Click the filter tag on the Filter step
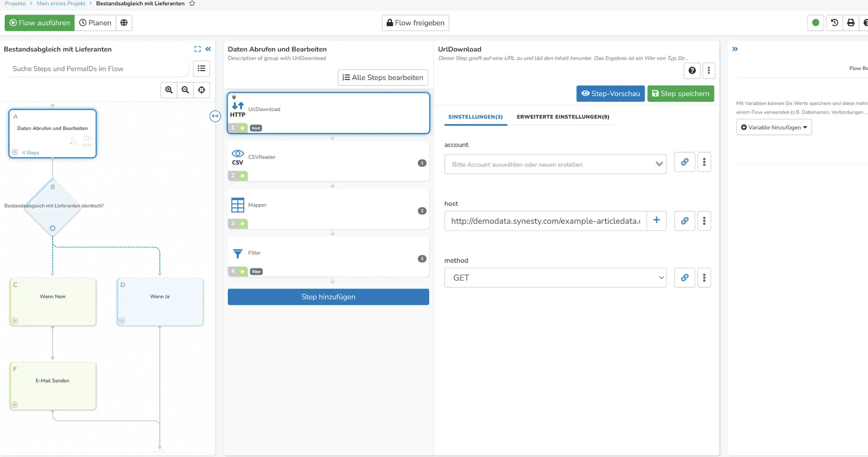The image size is (868, 457). [256, 272]
